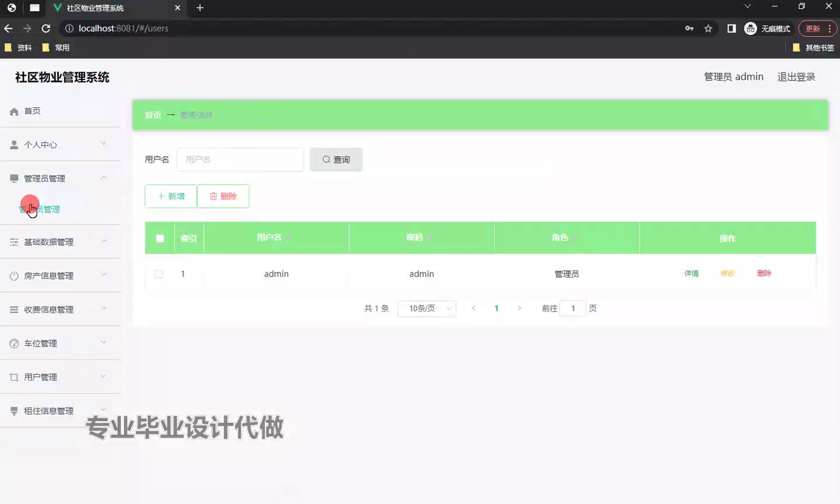Open the 其他书签 folder
840x504 pixels.
tap(814, 48)
